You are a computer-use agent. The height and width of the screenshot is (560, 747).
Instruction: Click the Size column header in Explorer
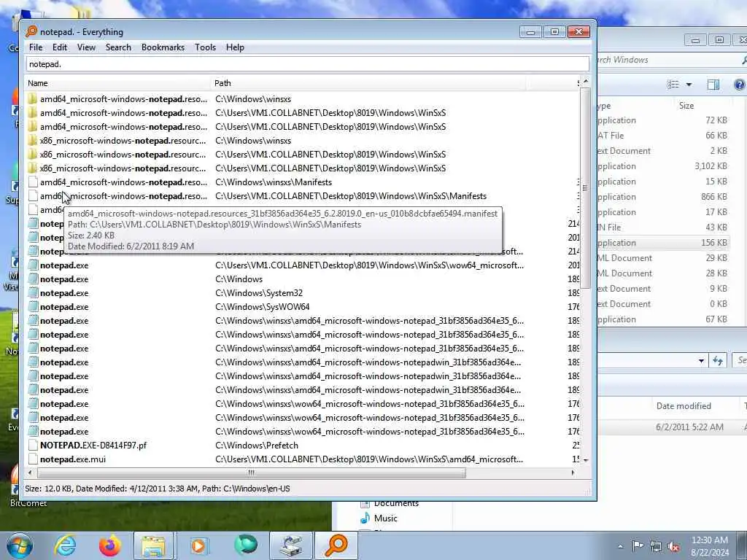(x=686, y=106)
